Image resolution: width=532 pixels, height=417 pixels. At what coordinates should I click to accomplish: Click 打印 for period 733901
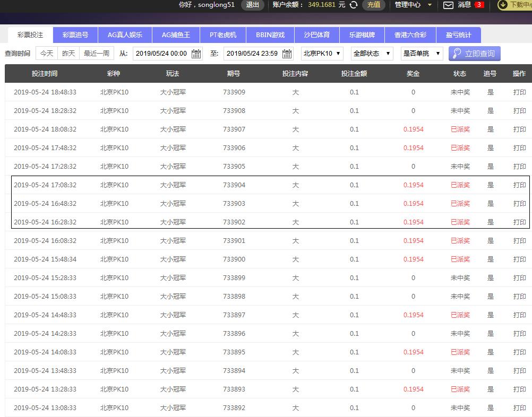coord(519,241)
